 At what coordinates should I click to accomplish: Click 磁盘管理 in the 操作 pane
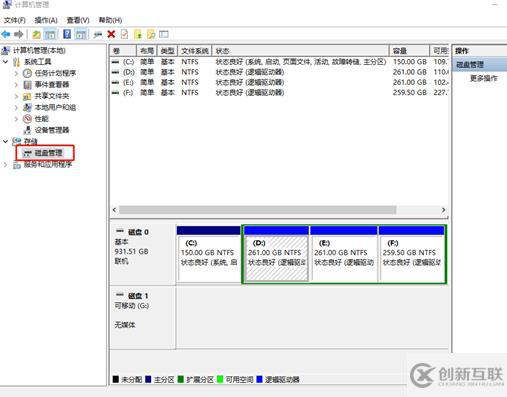click(x=470, y=65)
